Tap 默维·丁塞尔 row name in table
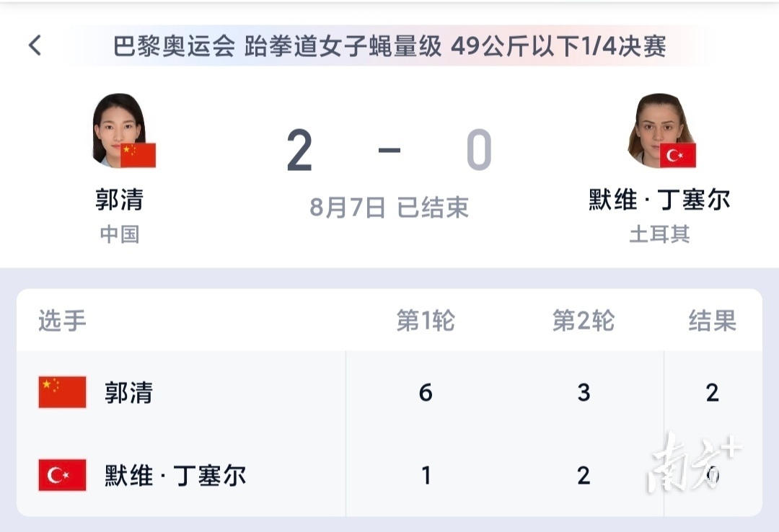This screenshot has width=779, height=532. [x=175, y=476]
